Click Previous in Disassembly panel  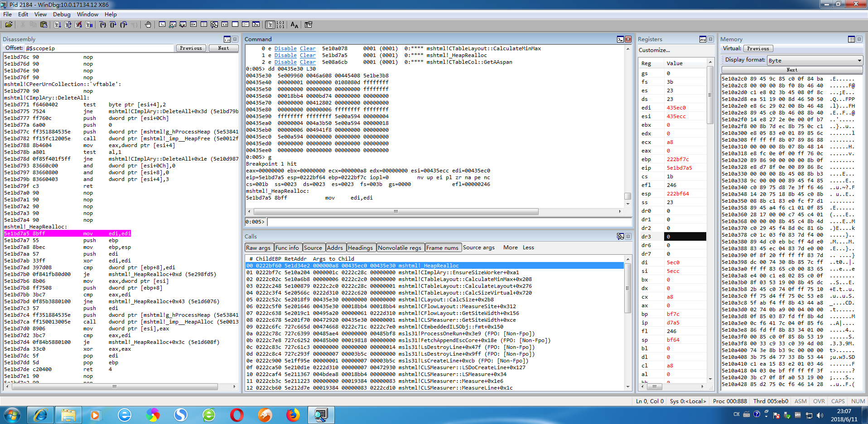[x=191, y=48]
